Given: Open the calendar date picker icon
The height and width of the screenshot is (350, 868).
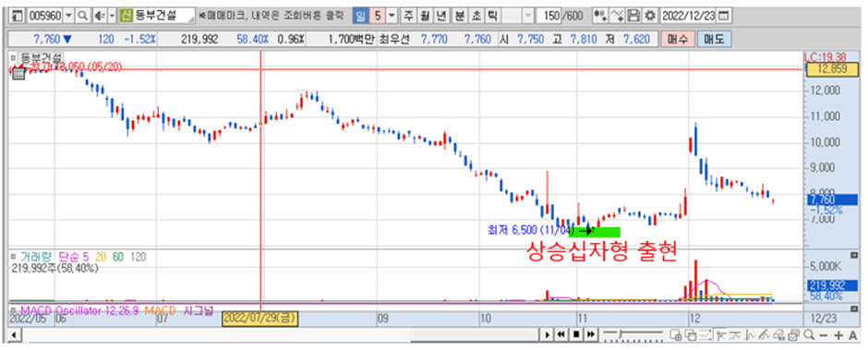Looking at the screenshot, I should (723, 16).
